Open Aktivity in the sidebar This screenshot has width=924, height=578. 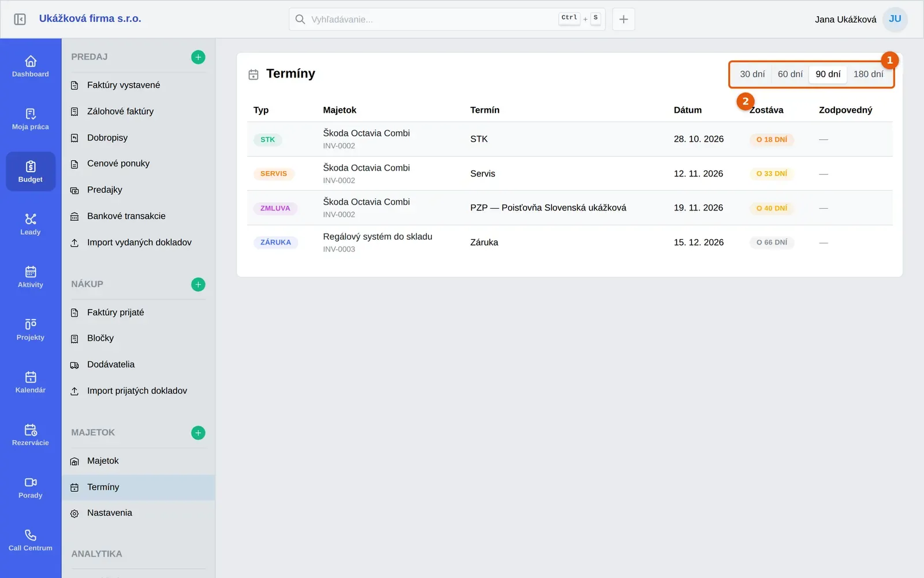click(x=31, y=276)
